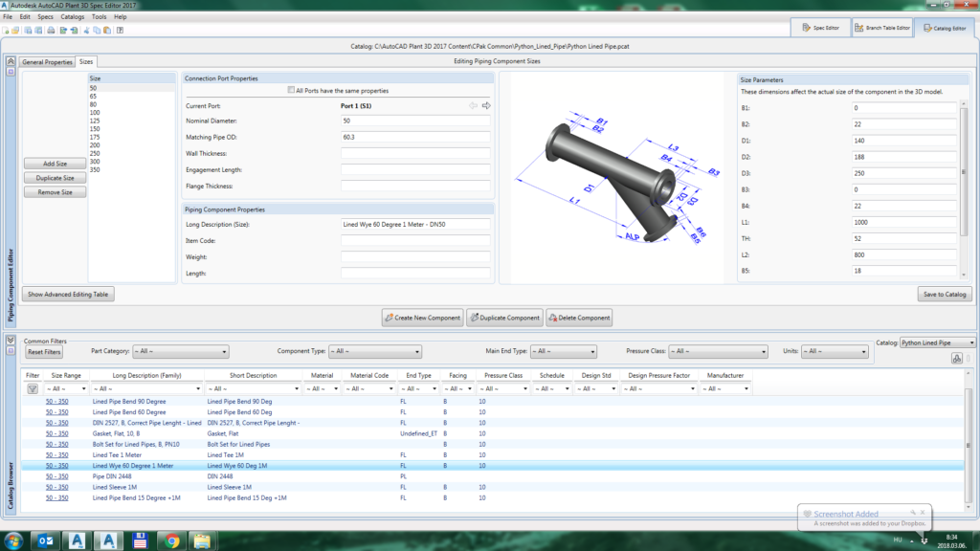Image resolution: width=980 pixels, height=551 pixels.
Task: Open size range link for Lined Tee 1 Meter
Action: [x=56, y=454]
